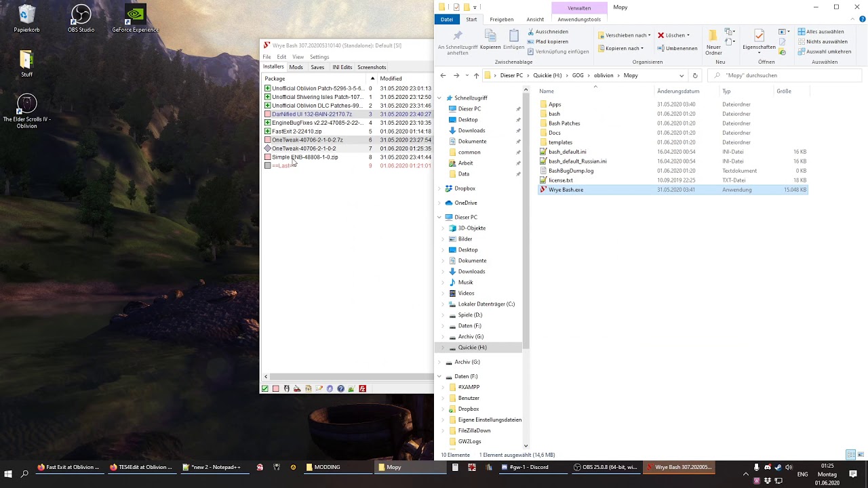
Task: Open File menu in Wrye Bash
Action: pyautogui.click(x=267, y=57)
